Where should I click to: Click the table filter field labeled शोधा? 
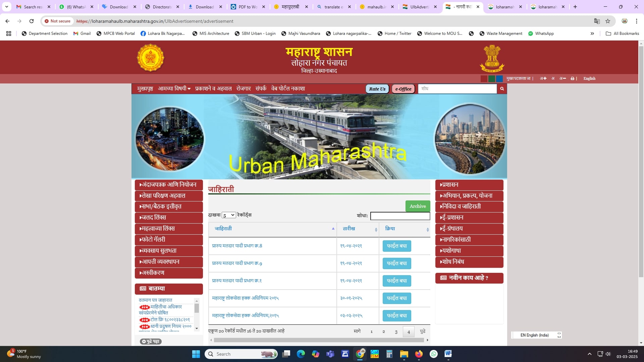coord(400,216)
